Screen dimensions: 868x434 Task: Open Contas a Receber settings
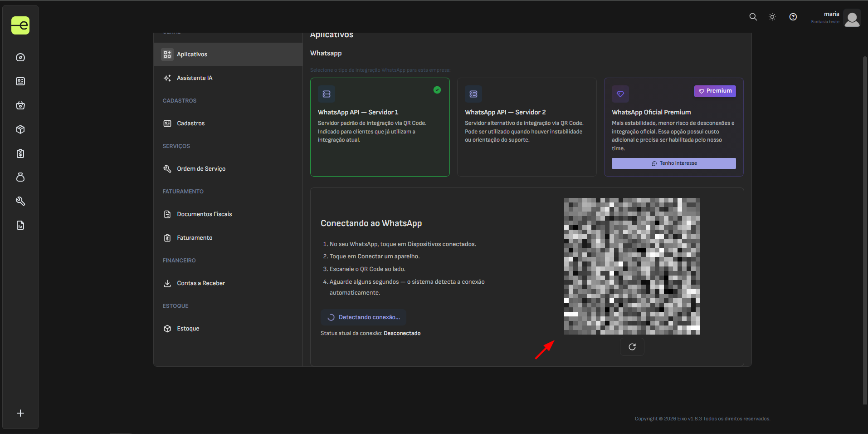point(228,283)
